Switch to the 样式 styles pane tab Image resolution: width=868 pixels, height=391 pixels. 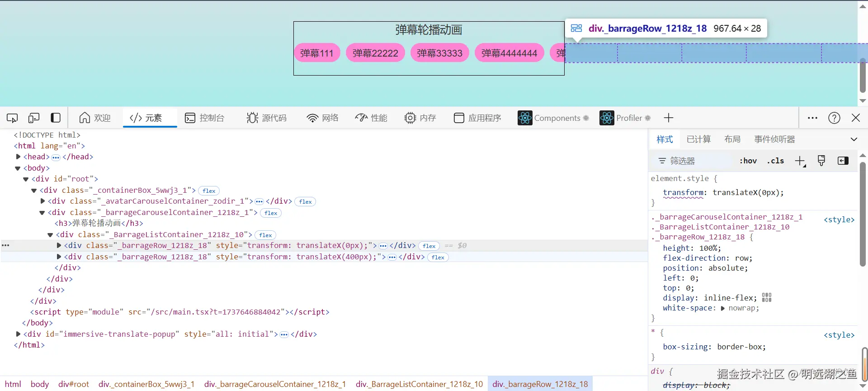665,139
